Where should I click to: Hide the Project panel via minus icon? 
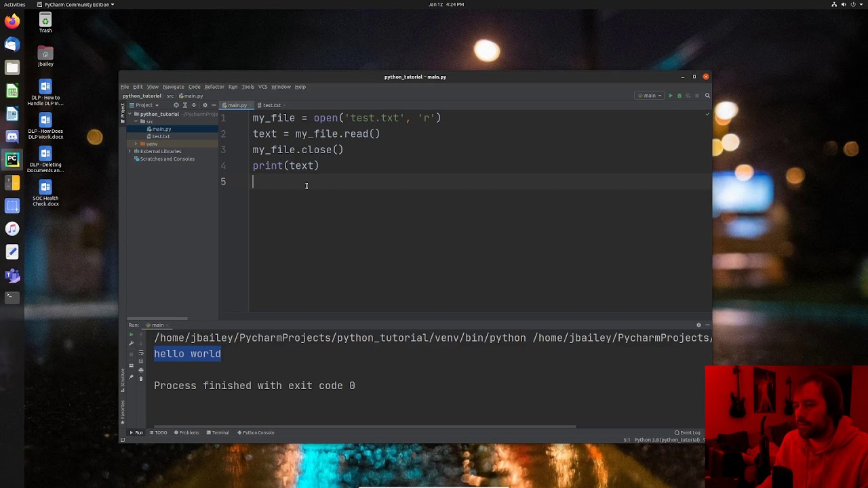point(214,105)
